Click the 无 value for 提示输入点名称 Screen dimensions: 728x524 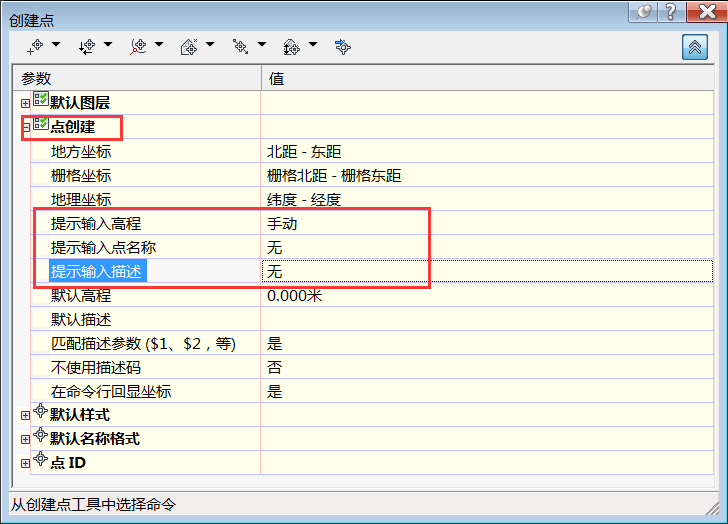tap(487, 247)
